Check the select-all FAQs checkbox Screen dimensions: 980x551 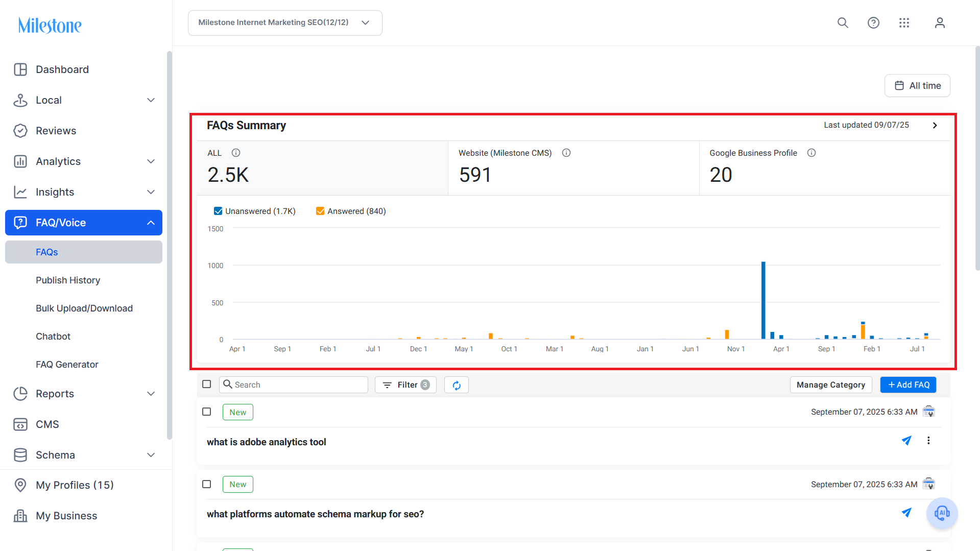207,384
